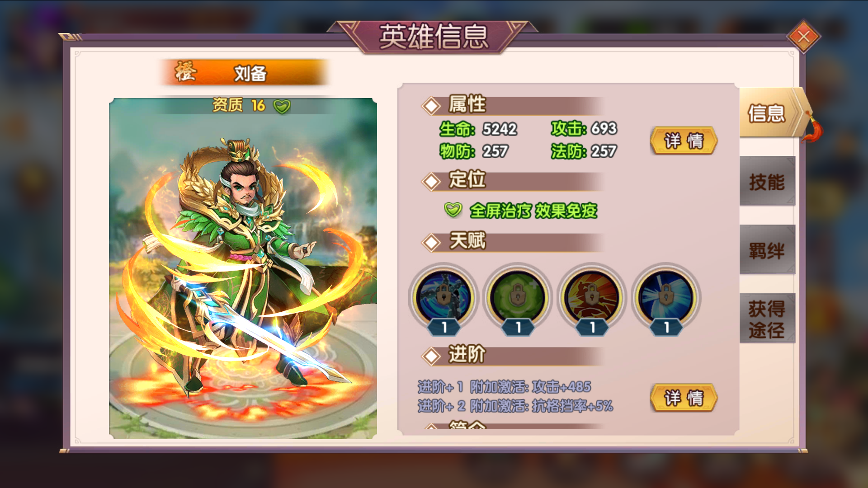Tap the green heart icon beside 资质 16
The image size is (868, 488).
click(x=282, y=106)
